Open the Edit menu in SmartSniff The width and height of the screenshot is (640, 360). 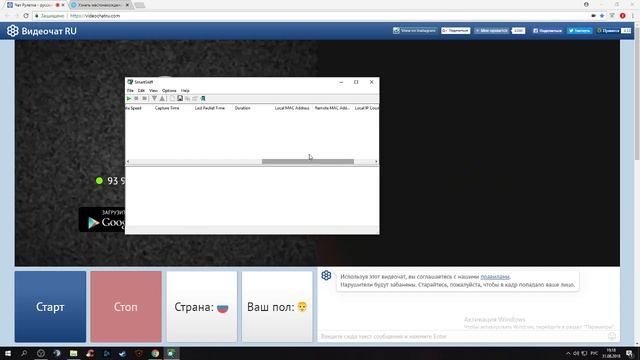[141, 91]
